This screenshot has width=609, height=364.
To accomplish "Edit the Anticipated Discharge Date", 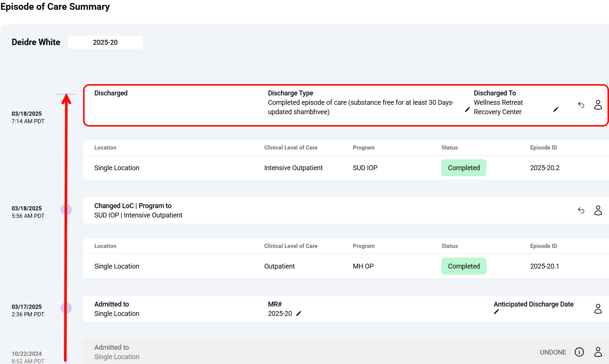I will click(496, 312).
